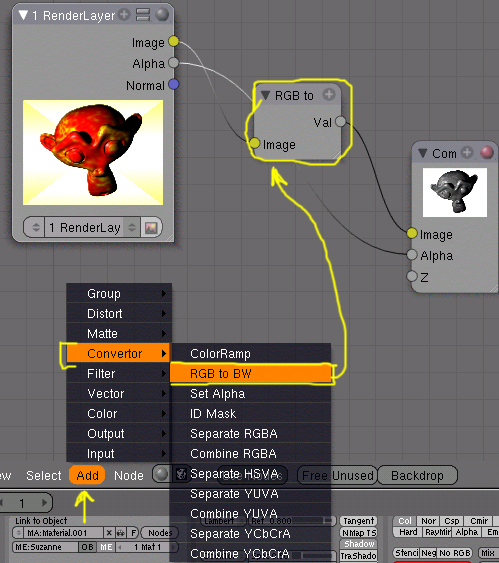Click the Image input socket on RGB to BW node
The height and width of the screenshot is (563, 499).
(x=254, y=143)
